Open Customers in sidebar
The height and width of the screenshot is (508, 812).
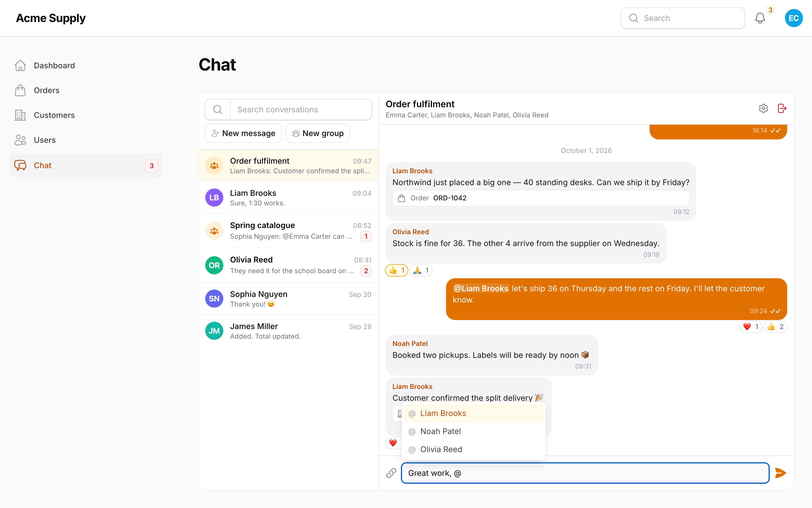coord(86,115)
